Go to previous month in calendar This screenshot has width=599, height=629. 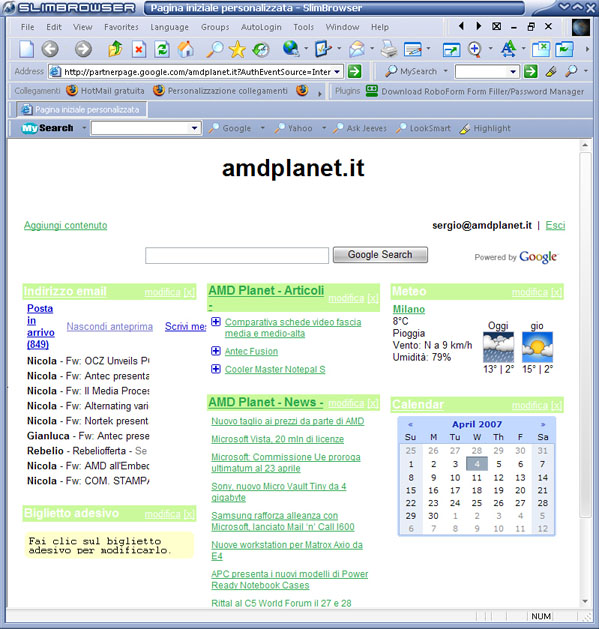(410, 424)
